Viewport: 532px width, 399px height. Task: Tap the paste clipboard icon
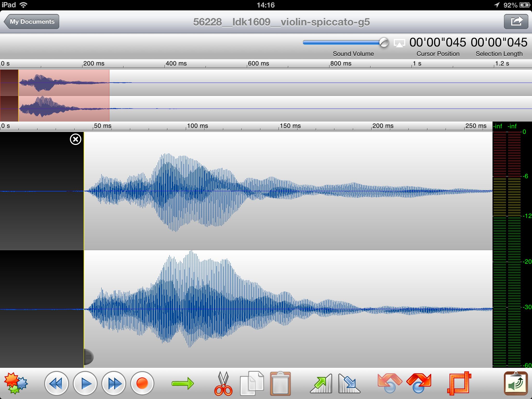pos(280,383)
